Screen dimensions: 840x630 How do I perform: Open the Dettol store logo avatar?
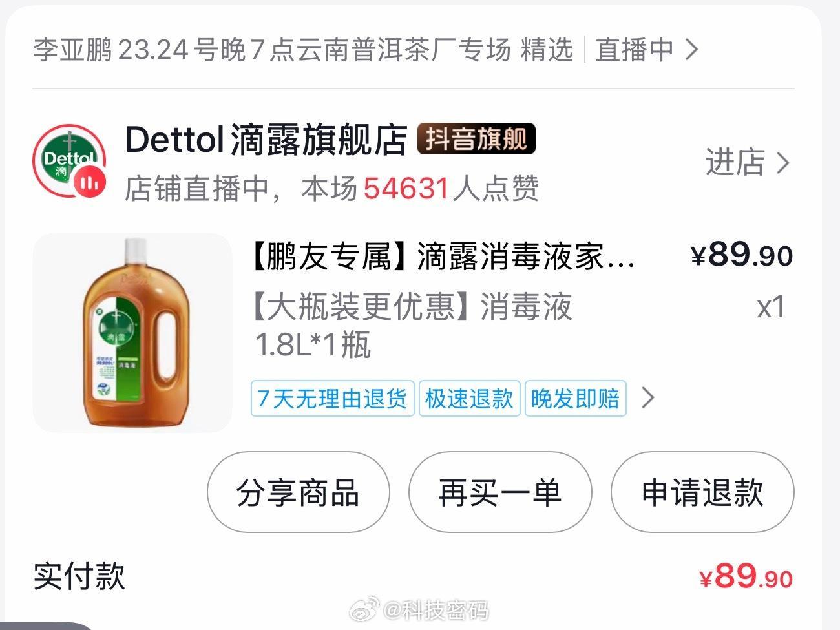click(69, 161)
